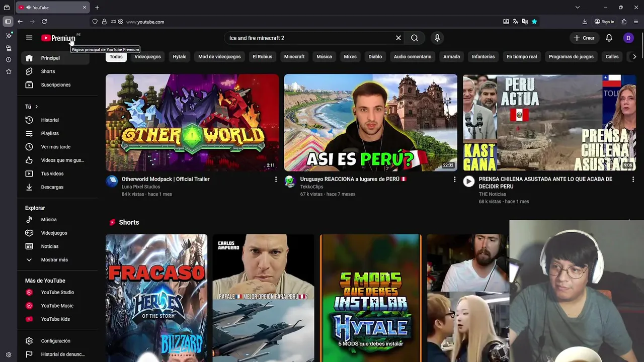Open the FRACASO Heroes of the Storm short
This screenshot has width=644, height=362.
[x=156, y=298]
